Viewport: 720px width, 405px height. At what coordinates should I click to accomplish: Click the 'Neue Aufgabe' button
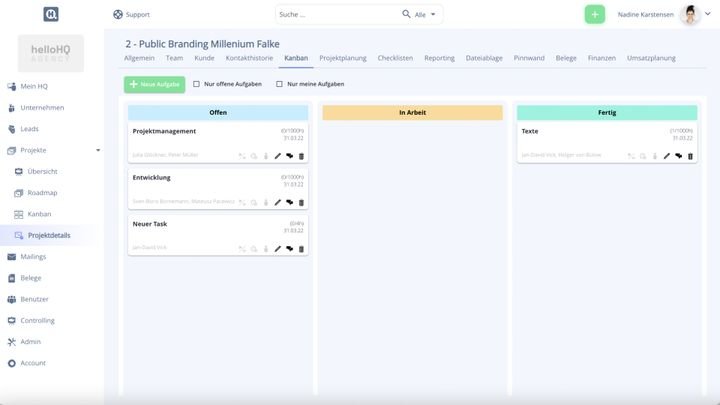pos(154,84)
